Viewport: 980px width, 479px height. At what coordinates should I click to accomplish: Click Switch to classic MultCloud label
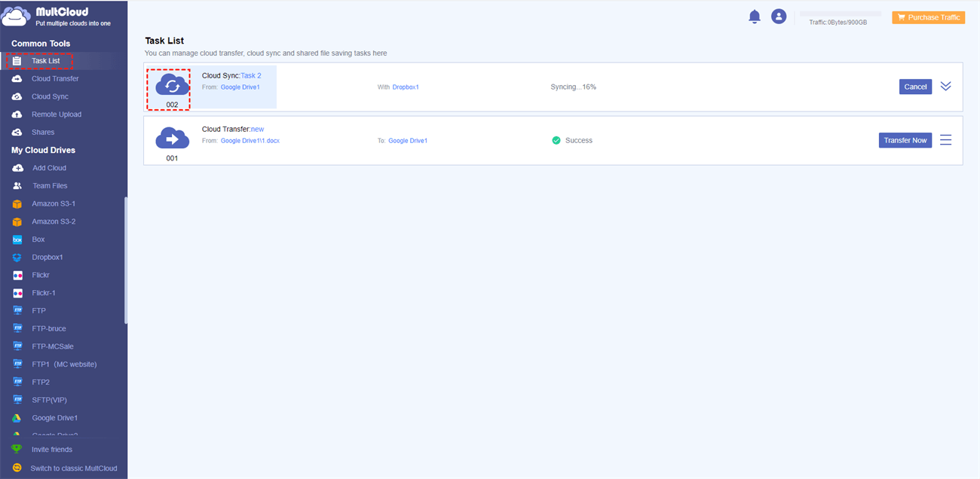(74, 468)
